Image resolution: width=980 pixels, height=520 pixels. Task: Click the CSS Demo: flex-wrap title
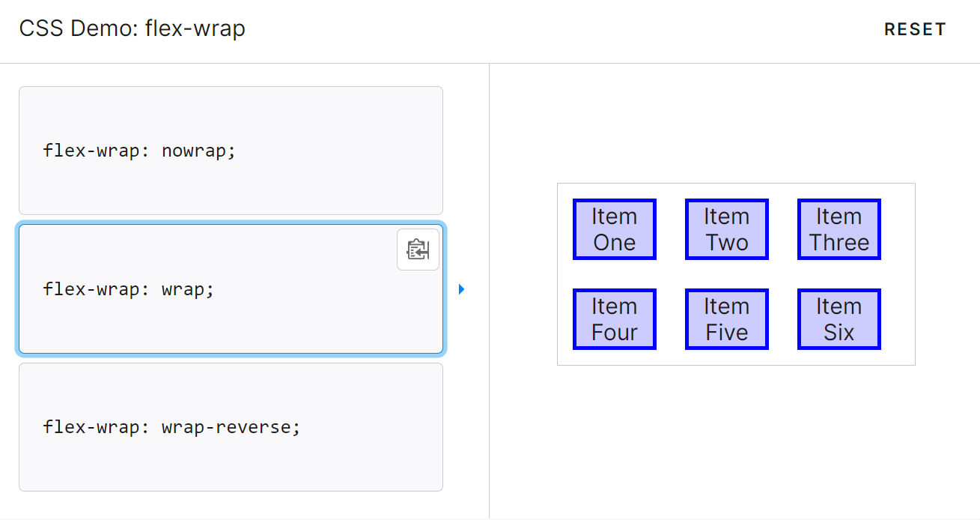click(x=133, y=28)
